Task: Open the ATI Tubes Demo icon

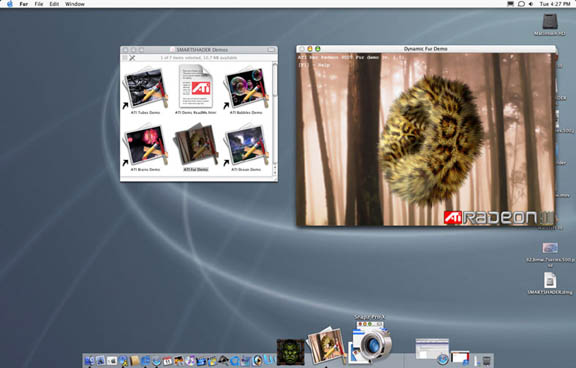Action: coord(145,87)
